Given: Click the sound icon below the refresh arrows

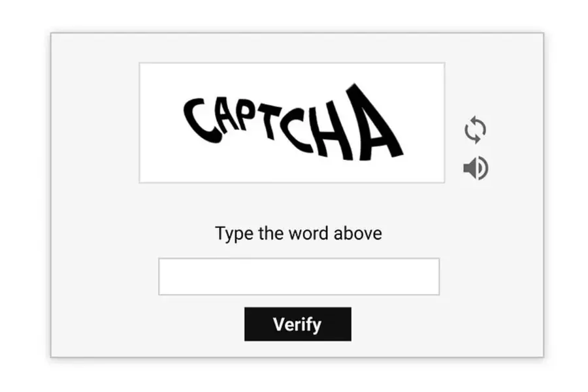Looking at the screenshot, I should coord(475,169).
